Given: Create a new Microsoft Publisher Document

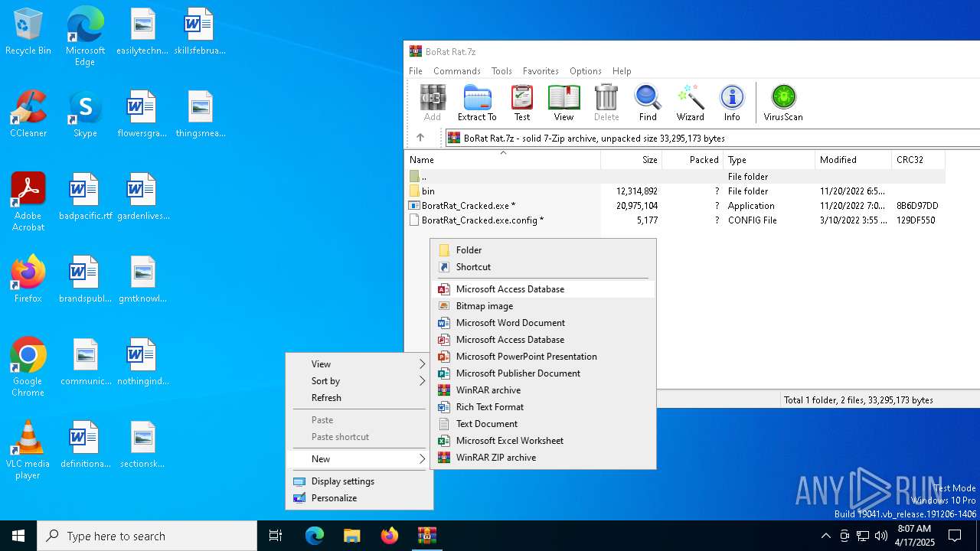Looking at the screenshot, I should point(543,373).
